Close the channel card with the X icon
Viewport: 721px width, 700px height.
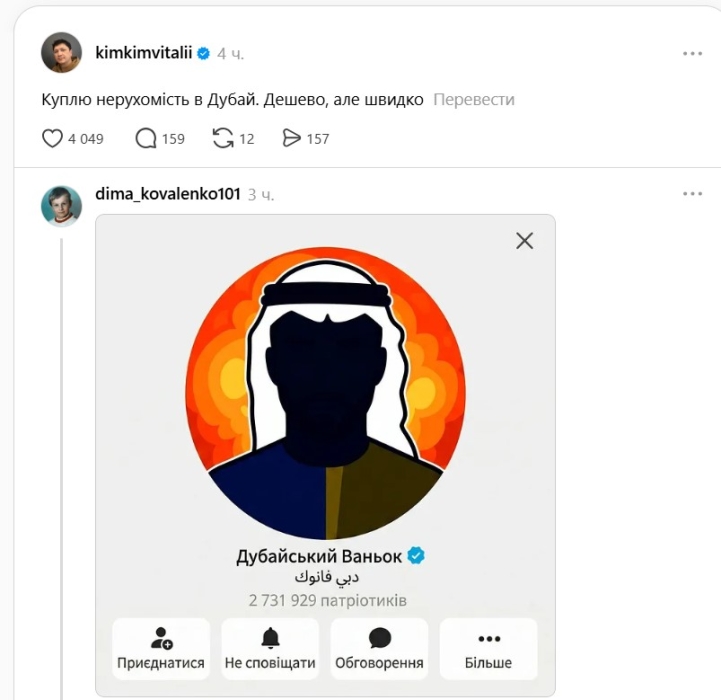click(524, 240)
